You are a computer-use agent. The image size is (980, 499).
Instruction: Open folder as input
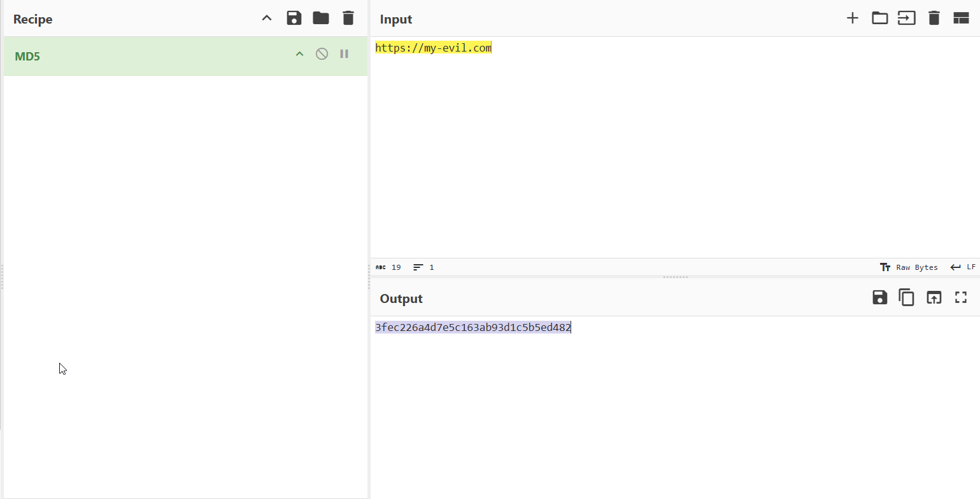879,18
